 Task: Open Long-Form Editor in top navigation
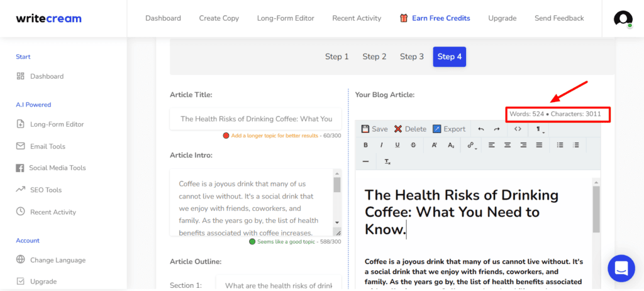[286, 18]
